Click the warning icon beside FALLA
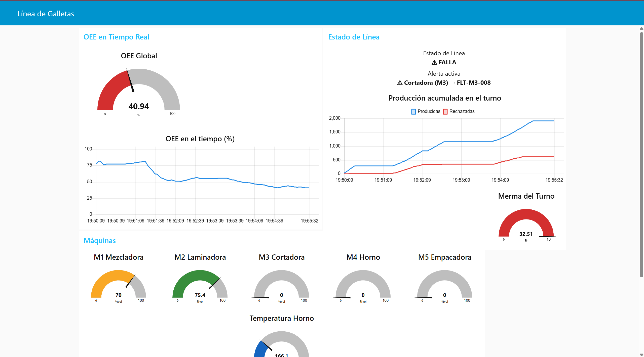 (x=434, y=62)
